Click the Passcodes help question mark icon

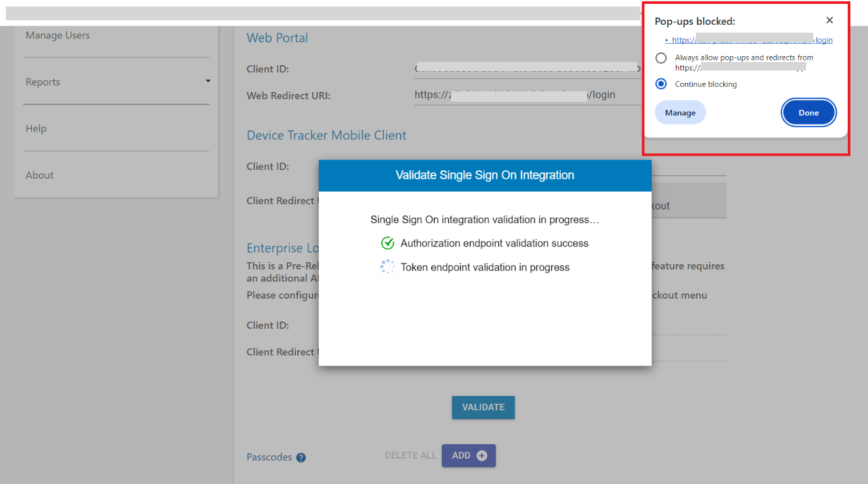click(301, 457)
